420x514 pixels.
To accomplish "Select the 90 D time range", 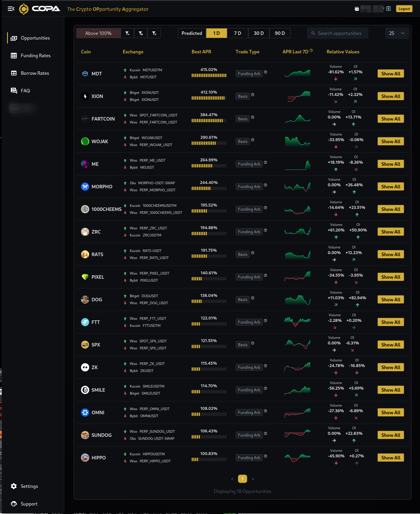I will pyautogui.click(x=280, y=33).
